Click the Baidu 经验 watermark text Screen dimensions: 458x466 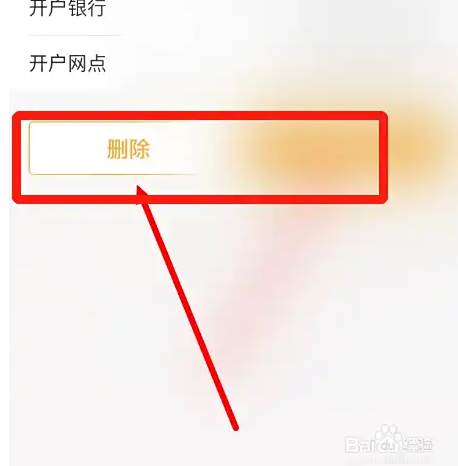417,444
